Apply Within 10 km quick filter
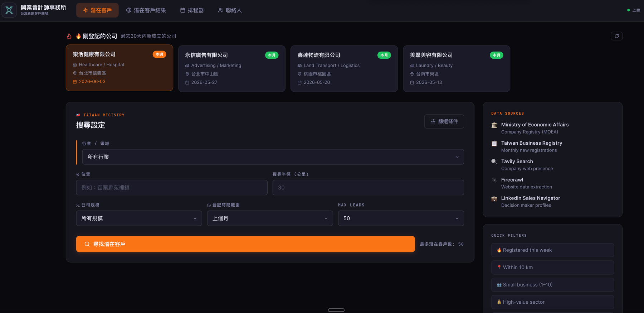 coord(553,268)
